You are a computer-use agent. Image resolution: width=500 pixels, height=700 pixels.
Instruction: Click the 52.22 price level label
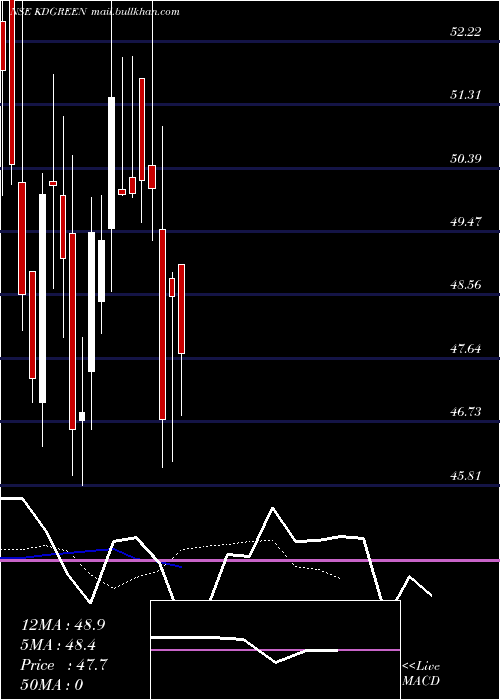pyautogui.click(x=466, y=32)
